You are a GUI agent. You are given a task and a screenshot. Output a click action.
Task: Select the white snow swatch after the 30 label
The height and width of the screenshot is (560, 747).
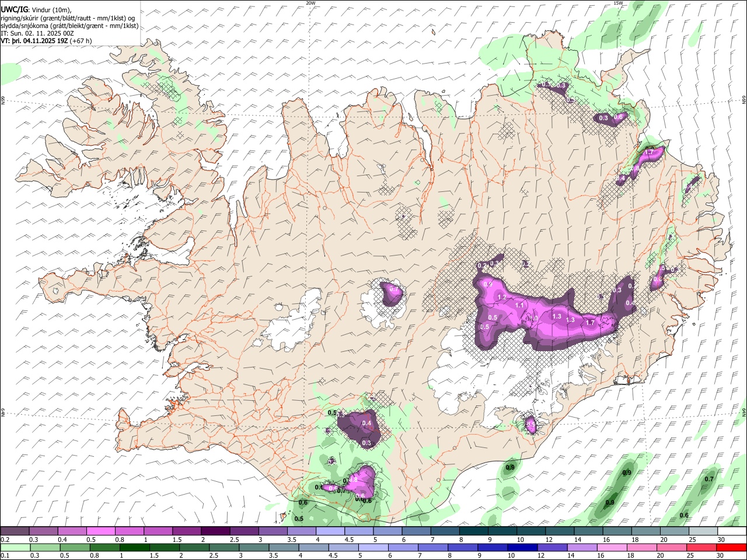pyautogui.click(x=731, y=531)
